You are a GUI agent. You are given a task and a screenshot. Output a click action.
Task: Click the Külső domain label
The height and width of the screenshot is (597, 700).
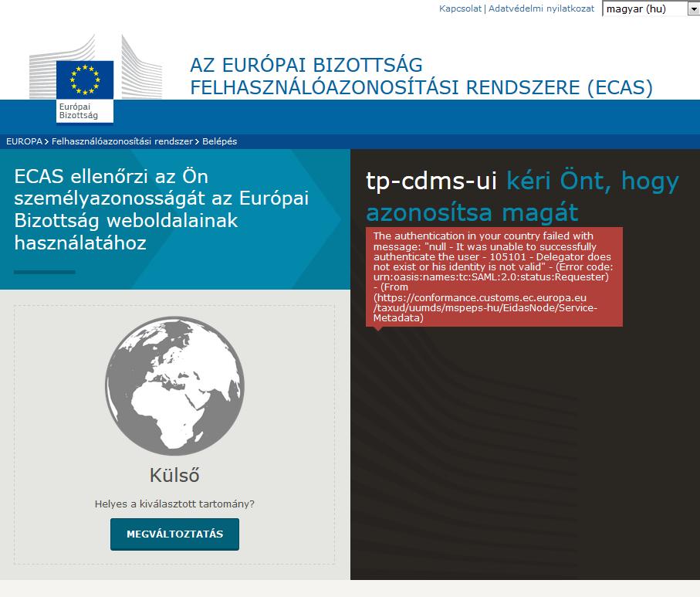pos(174,475)
